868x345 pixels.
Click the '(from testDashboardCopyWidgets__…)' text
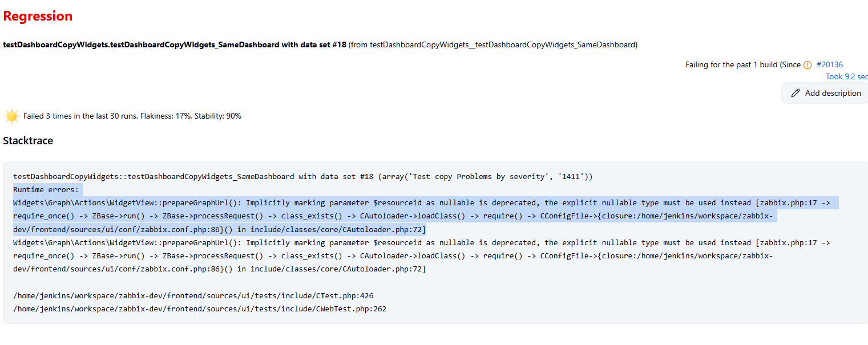click(493, 44)
